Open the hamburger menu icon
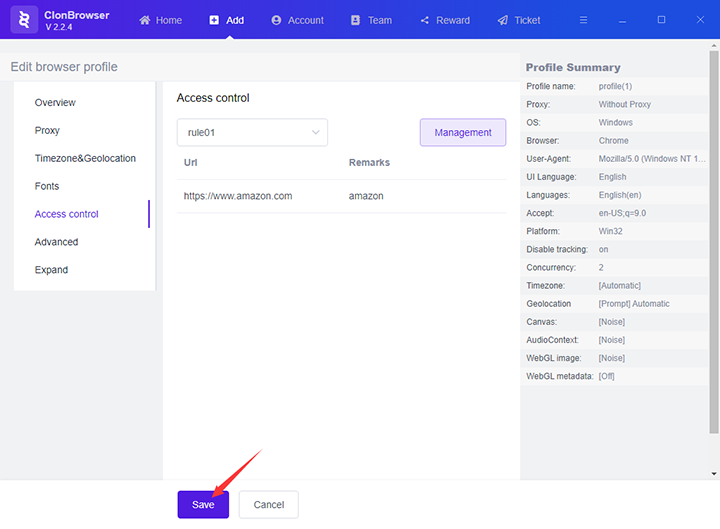This screenshot has width=720, height=529. pyautogui.click(x=583, y=20)
